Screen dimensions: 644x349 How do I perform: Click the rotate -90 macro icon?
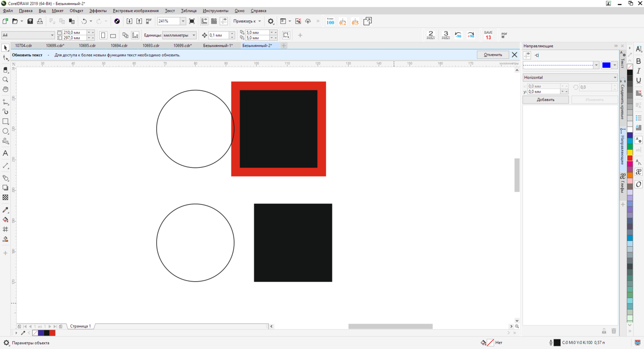click(458, 35)
